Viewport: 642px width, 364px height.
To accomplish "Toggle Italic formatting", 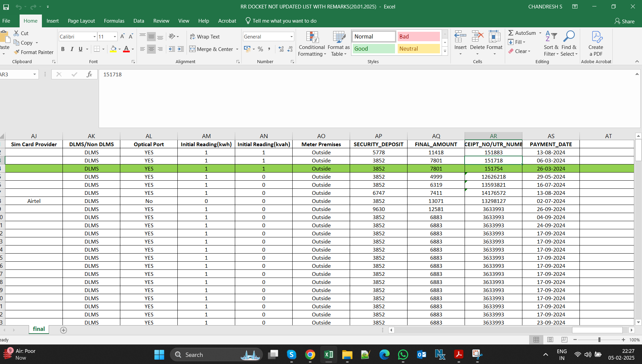I will tap(72, 49).
